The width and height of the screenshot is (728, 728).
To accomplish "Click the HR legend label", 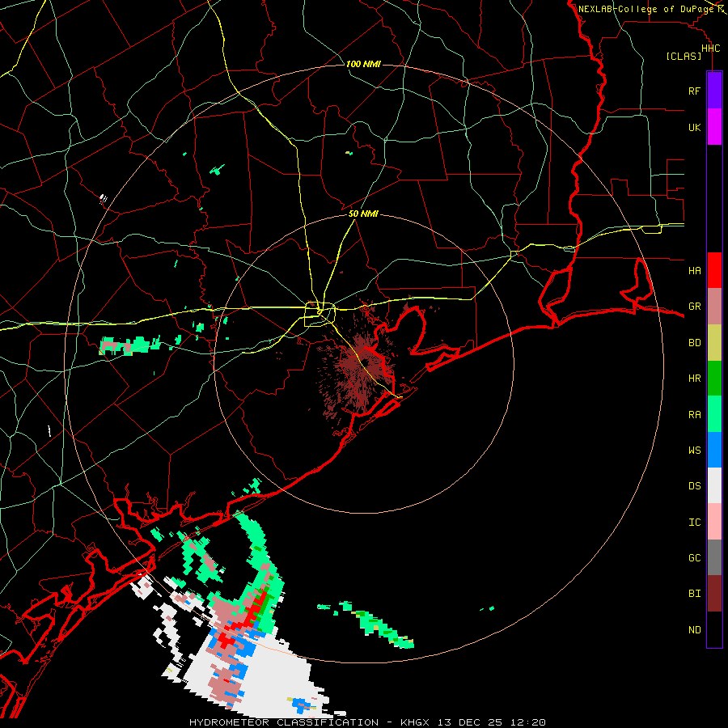I will click(694, 379).
